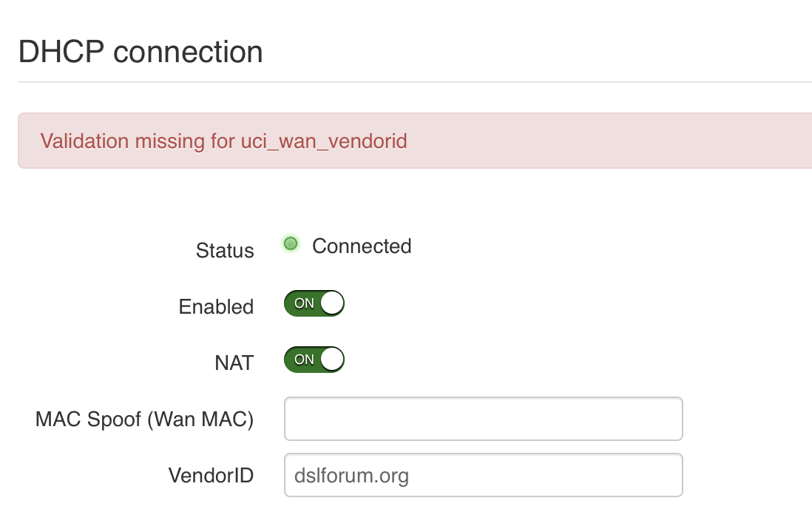Image resolution: width=812 pixels, height=512 pixels.
Task: Select the VendorID text field
Action: (483, 474)
